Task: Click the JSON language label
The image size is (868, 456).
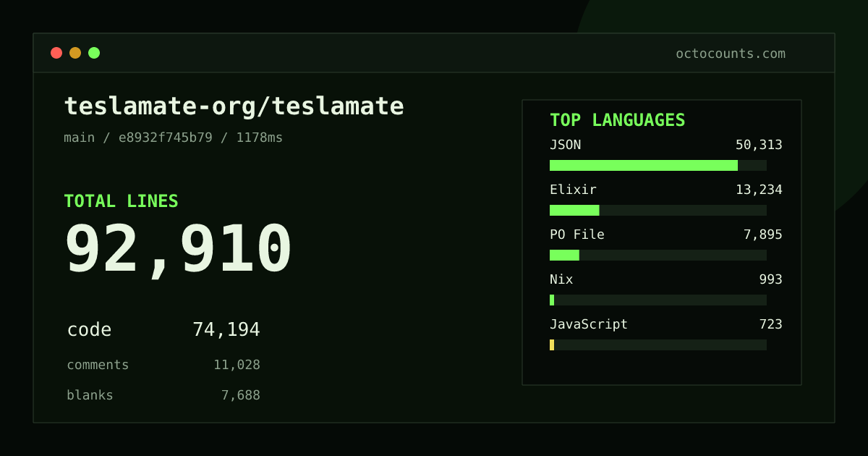Action: point(565,145)
